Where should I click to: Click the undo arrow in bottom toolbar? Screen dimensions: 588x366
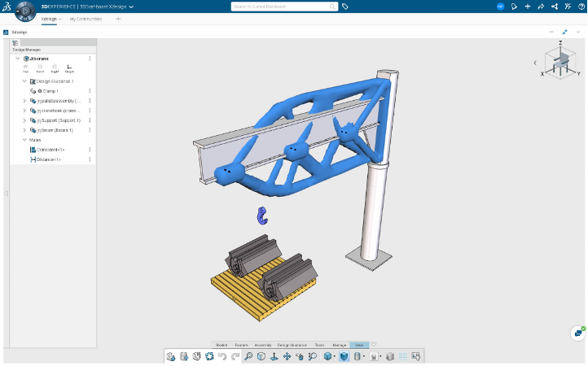pos(222,356)
